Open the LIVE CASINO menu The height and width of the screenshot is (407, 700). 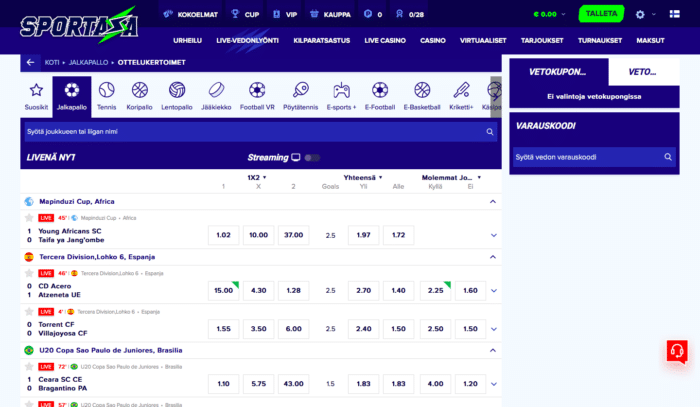pos(385,41)
